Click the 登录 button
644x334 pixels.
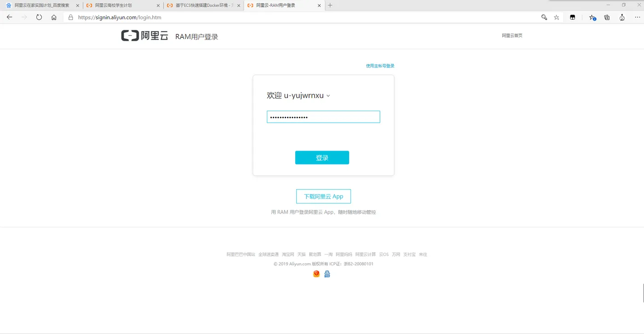[322, 158]
